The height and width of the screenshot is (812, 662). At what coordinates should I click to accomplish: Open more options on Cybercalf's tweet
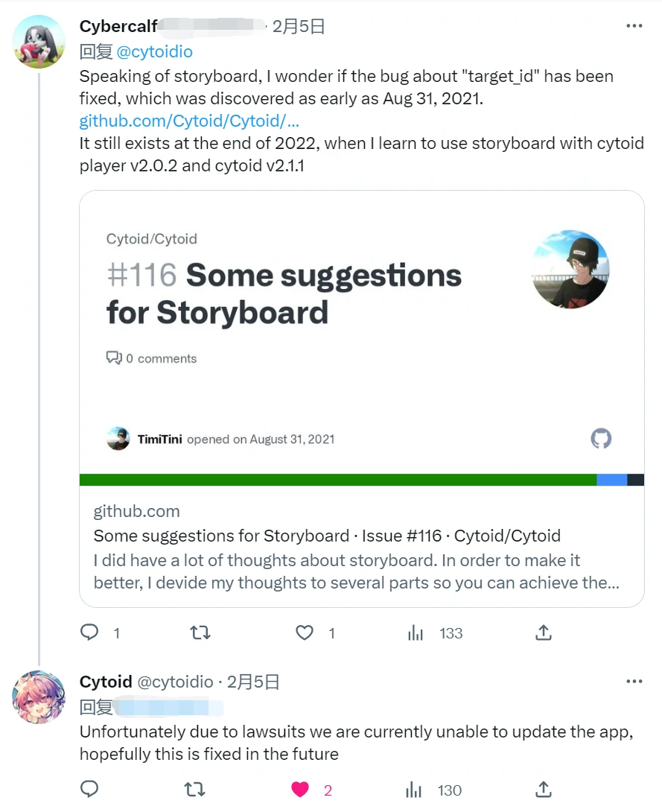634,27
